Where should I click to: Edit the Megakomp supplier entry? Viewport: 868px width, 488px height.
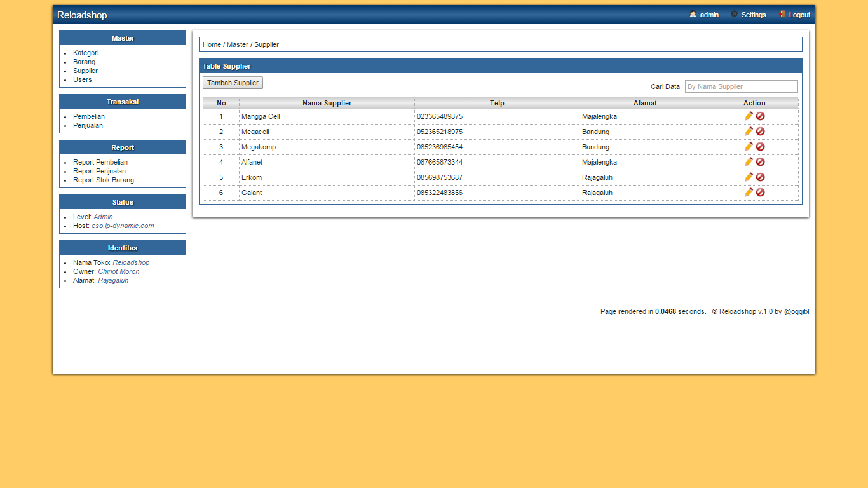point(749,147)
